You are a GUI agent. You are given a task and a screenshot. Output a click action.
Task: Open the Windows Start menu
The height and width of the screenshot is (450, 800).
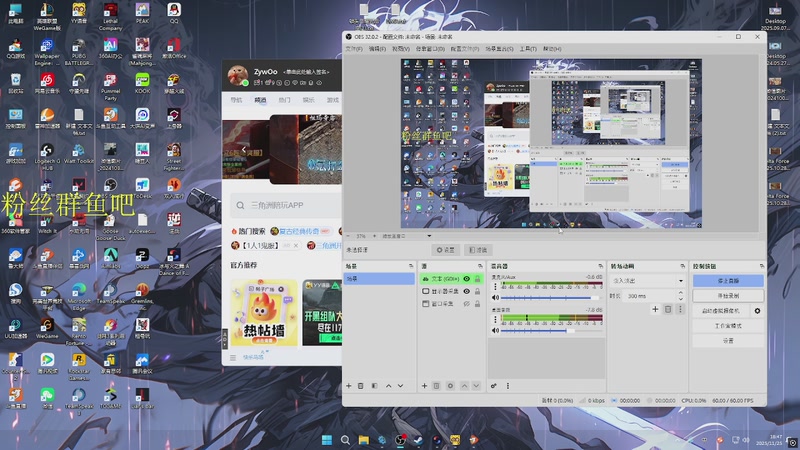(327, 440)
